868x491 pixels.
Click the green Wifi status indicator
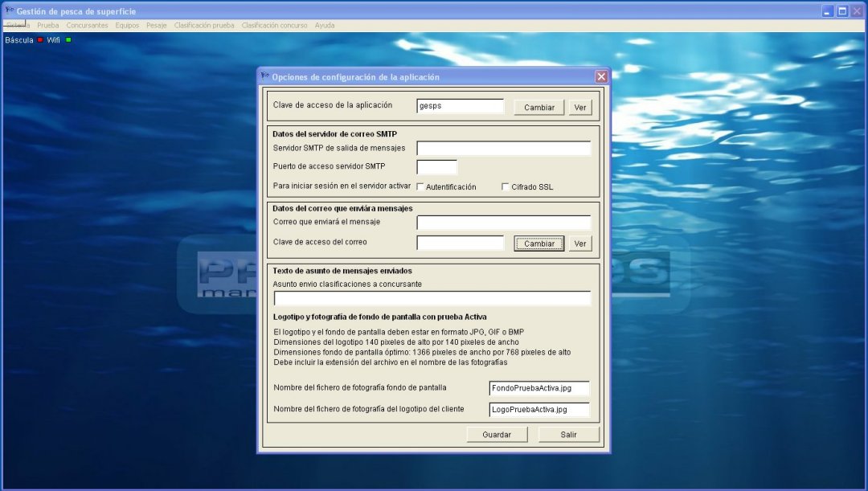click(68, 39)
